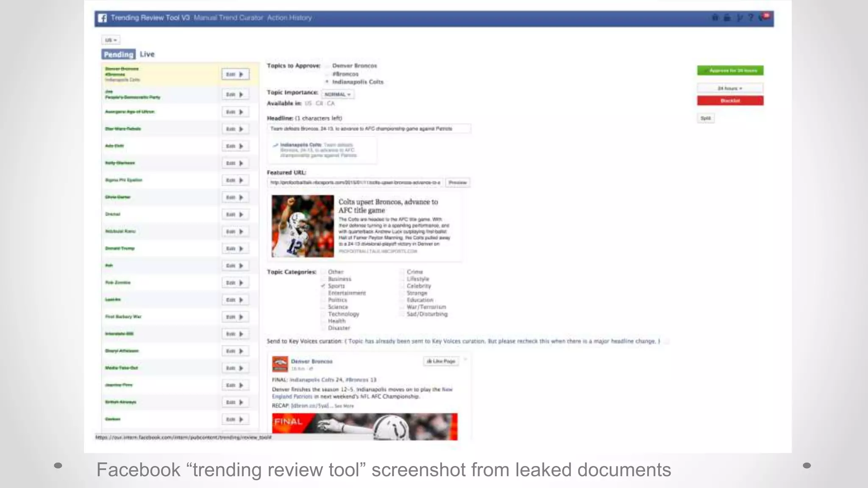Click Denver Broncos page avatar in post

280,364
